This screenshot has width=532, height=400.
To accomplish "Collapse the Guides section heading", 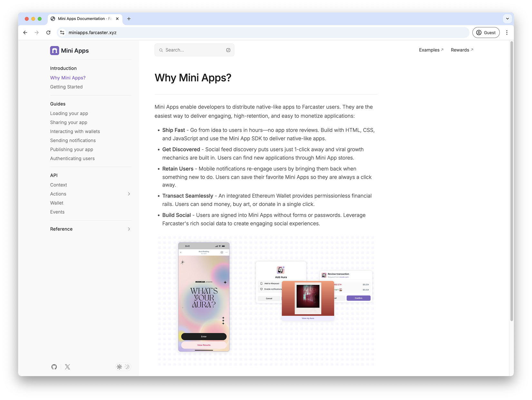I will [58, 104].
